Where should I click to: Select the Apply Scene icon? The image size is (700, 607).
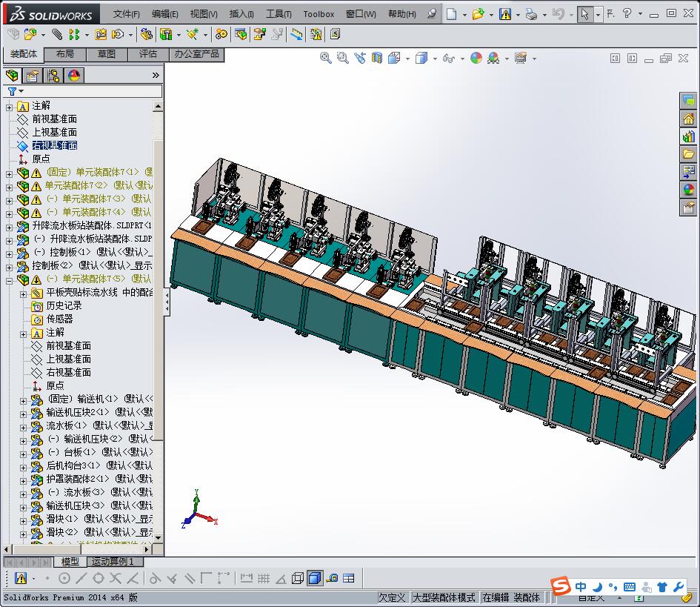pos(493,58)
